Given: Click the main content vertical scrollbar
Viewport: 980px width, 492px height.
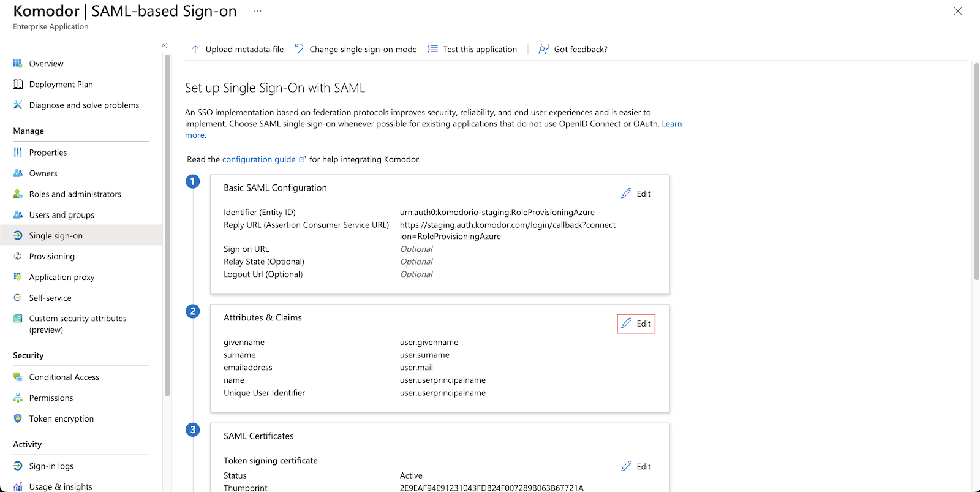Looking at the screenshot, I should pos(976,172).
